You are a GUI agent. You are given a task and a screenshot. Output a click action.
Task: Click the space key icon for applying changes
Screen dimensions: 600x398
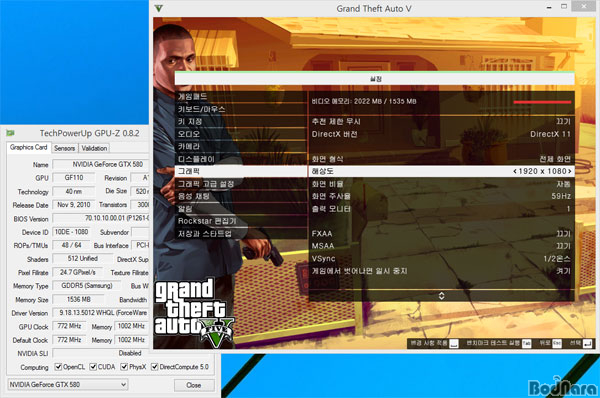[x=453, y=343]
